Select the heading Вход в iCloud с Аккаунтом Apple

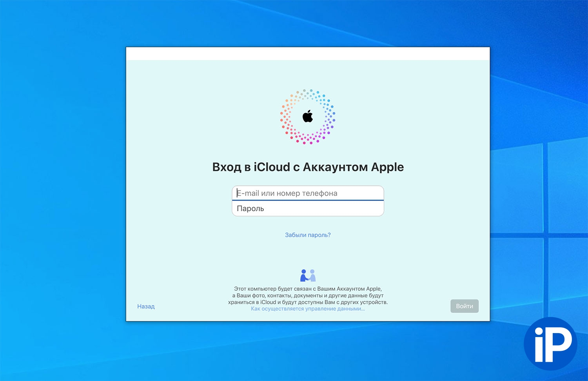308,167
